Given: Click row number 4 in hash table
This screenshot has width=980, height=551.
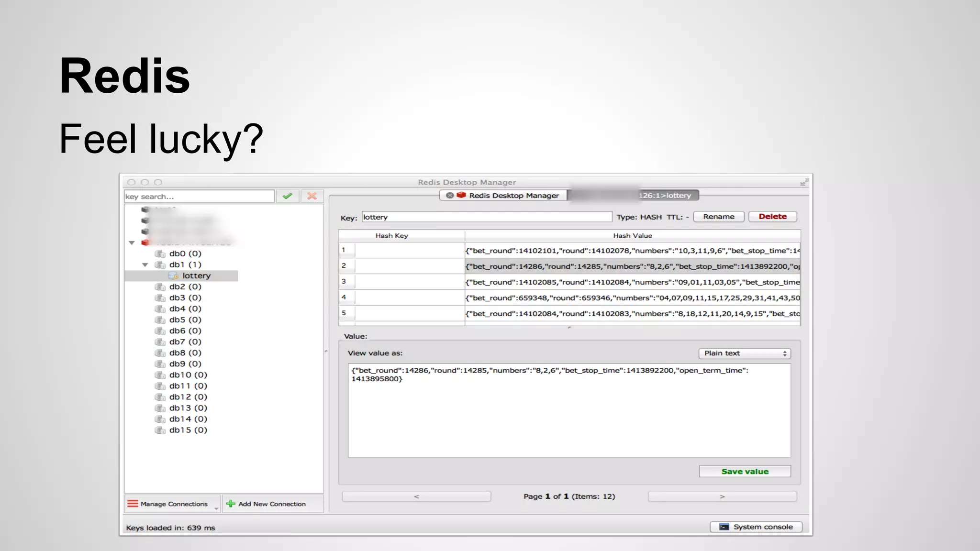Looking at the screenshot, I should coord(346,297).
